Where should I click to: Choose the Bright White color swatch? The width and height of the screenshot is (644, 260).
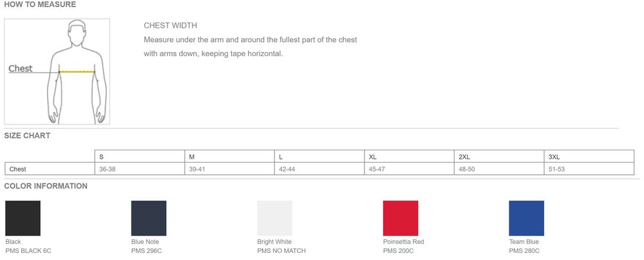[x=274, y=218]
